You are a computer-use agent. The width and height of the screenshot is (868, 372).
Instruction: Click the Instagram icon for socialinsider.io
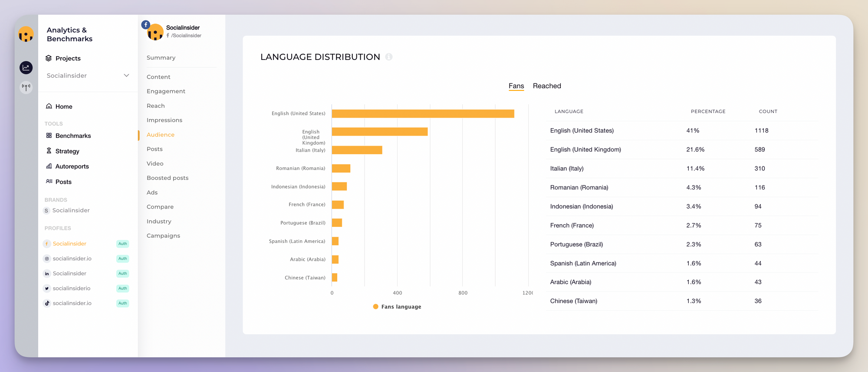click(x=47, y=259)
